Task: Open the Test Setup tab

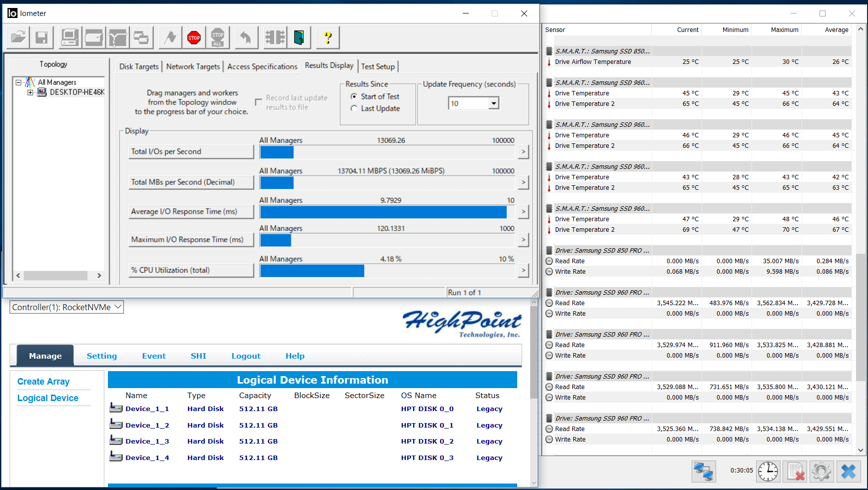Action: click(x=378, y=66)
